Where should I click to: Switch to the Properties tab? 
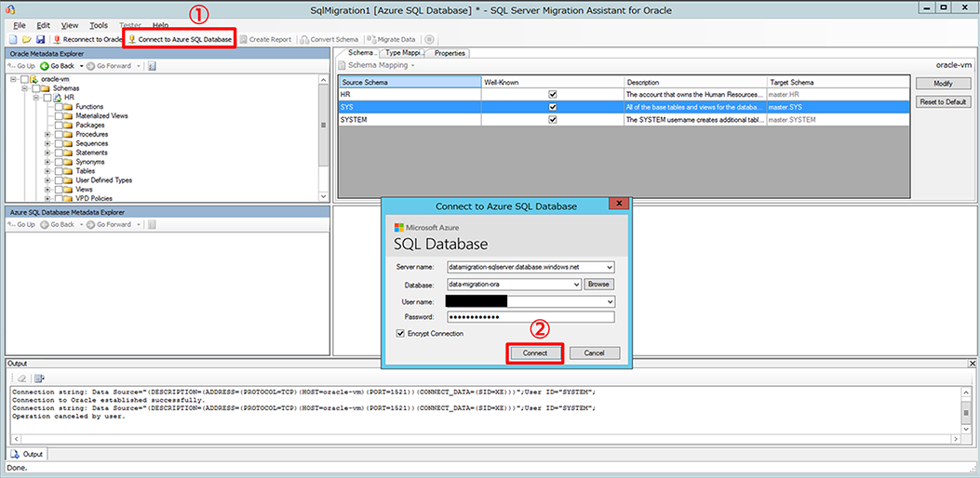[449, 53]
